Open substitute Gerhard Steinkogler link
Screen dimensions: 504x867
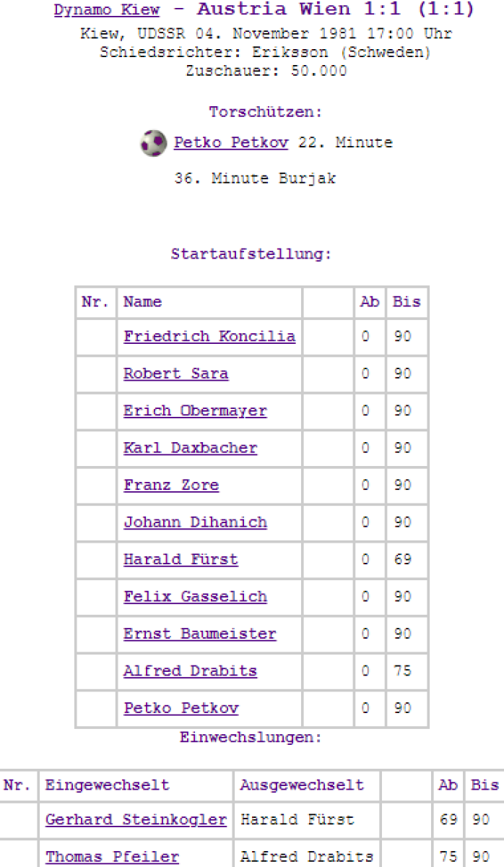coord(136,820)
